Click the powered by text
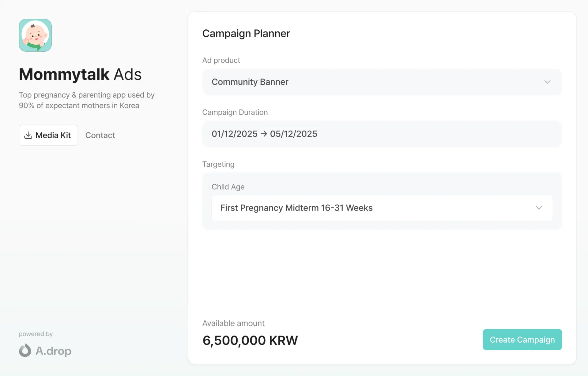The width and height of the screenshot is (588, 376). click(36, 334)
